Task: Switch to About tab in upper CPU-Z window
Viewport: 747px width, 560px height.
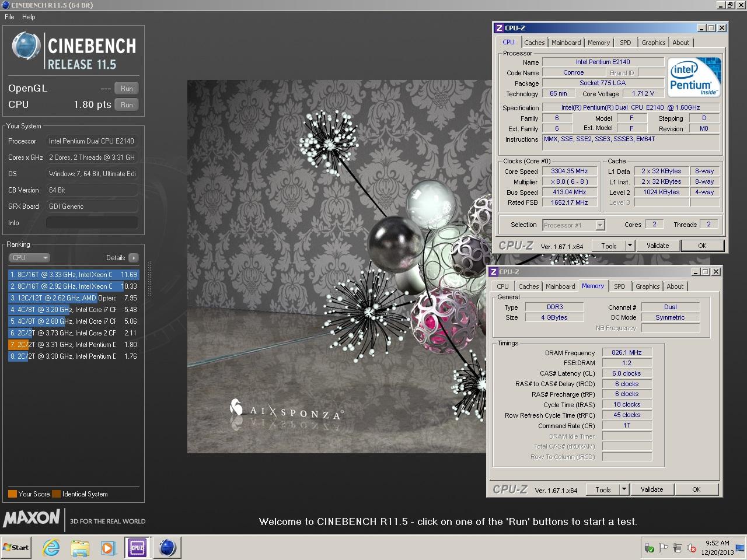Action: point(681,43)
